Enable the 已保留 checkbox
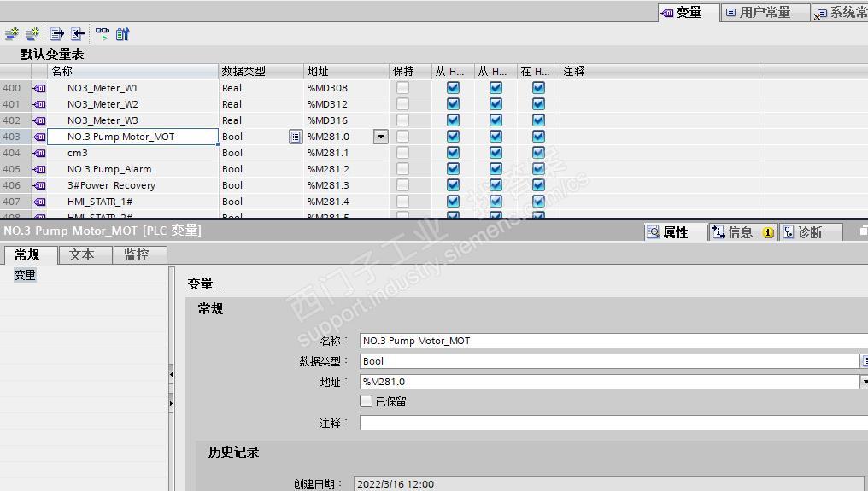The image size is (868, 491). click(366, 400)
